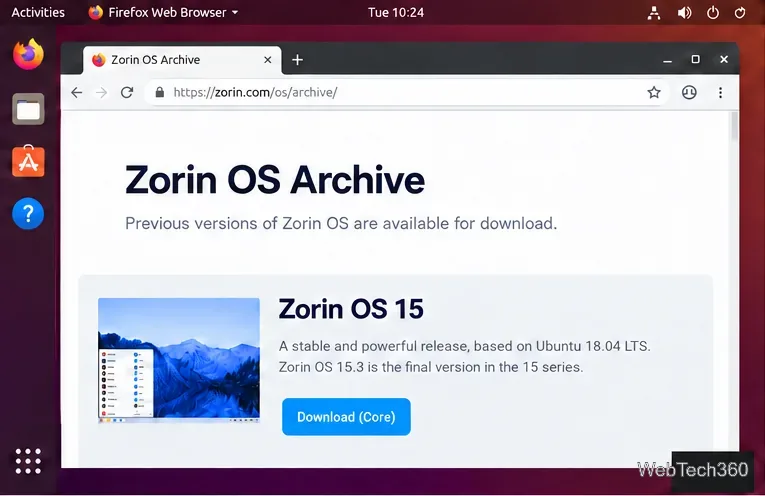This screenshot has width=765, height=496.
Task: Click the page vertical scrollbar
Action: click(x=734, y=128)
